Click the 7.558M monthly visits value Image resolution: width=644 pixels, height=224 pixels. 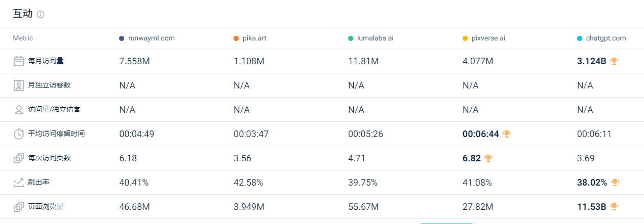[x=135, y=61]
